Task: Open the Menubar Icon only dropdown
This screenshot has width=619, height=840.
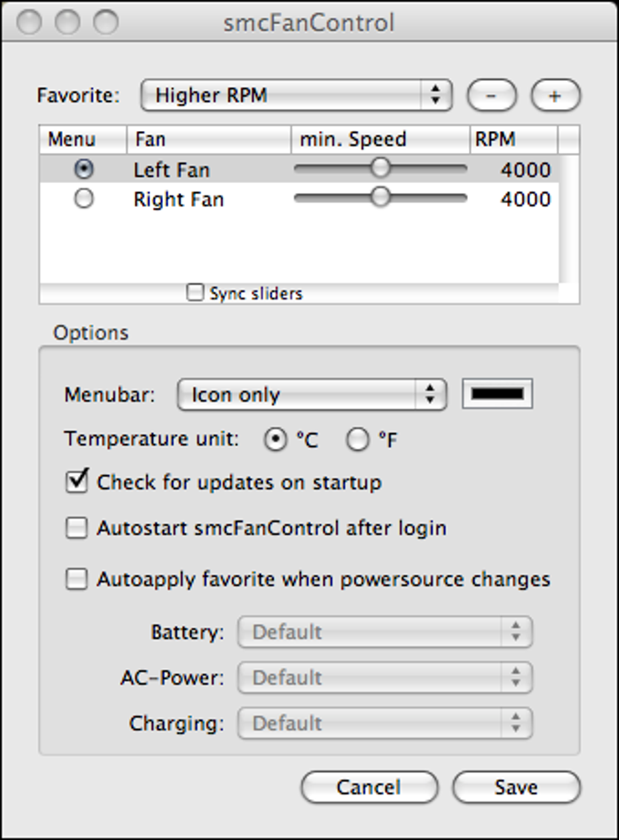Action: pos(312,395)
